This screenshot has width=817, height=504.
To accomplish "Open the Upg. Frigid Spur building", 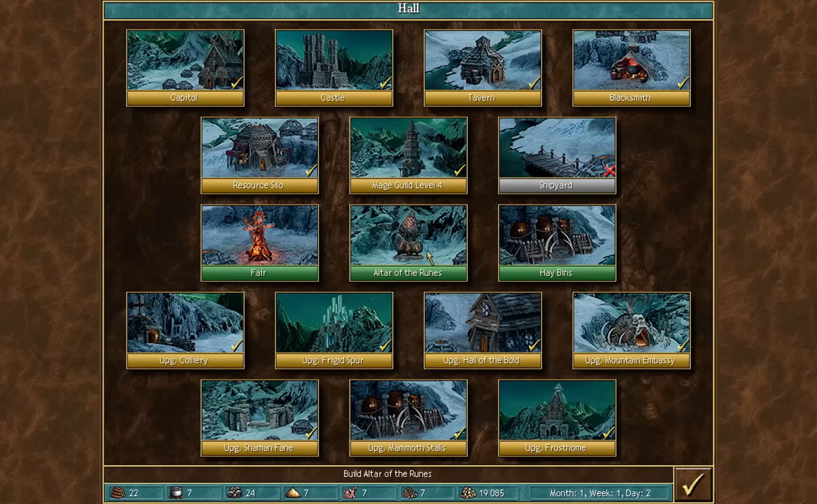I will 334,330.
